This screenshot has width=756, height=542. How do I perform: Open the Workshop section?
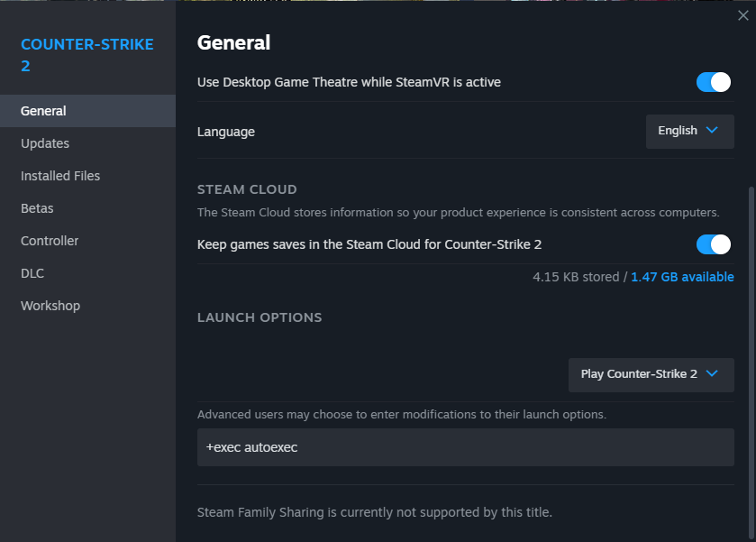(87, 306)
